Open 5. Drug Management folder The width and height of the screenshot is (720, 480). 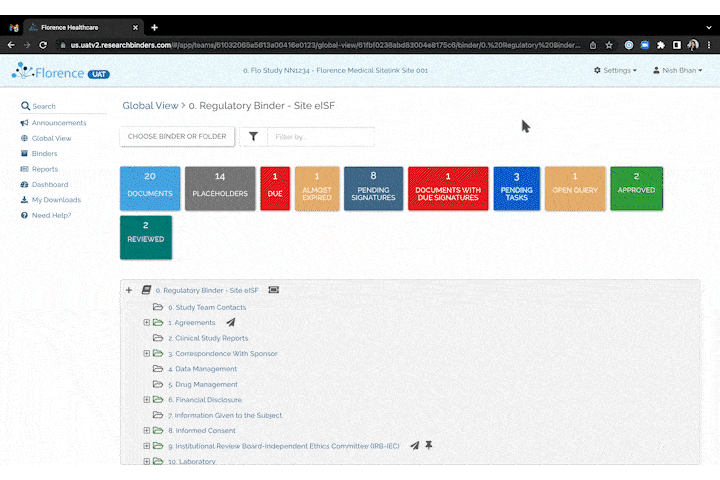[x=202, y=384]
